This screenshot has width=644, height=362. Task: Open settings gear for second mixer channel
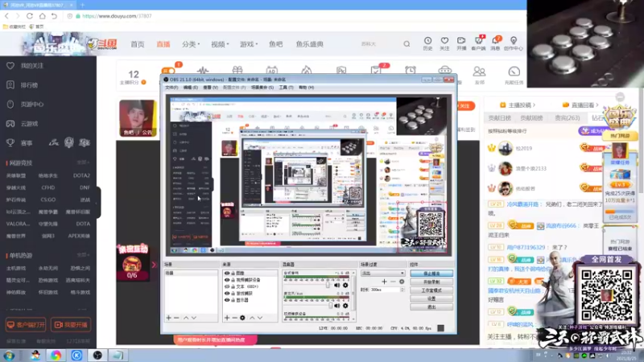345,306
